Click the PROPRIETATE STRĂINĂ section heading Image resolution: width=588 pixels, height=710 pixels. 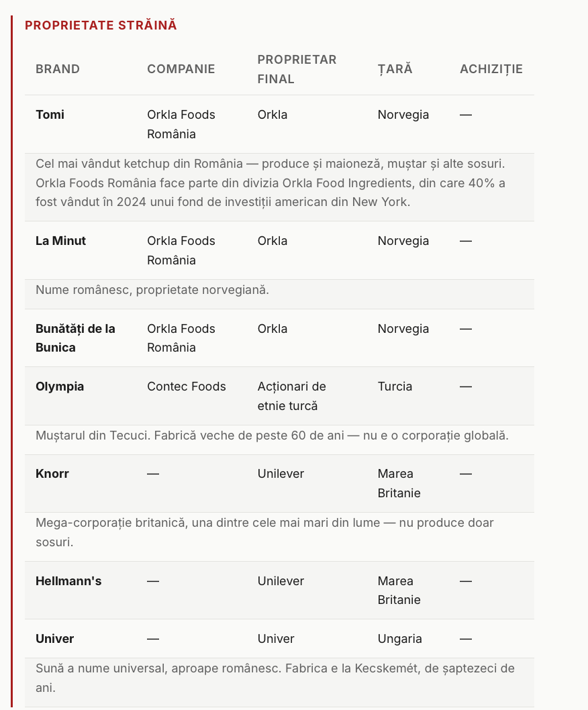pos(101,26)
